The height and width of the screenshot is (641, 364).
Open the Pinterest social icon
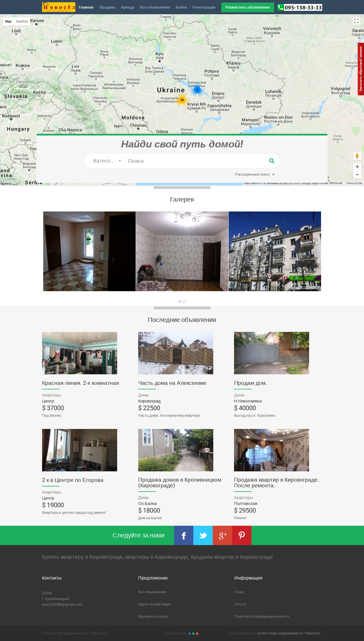point(242,535)
